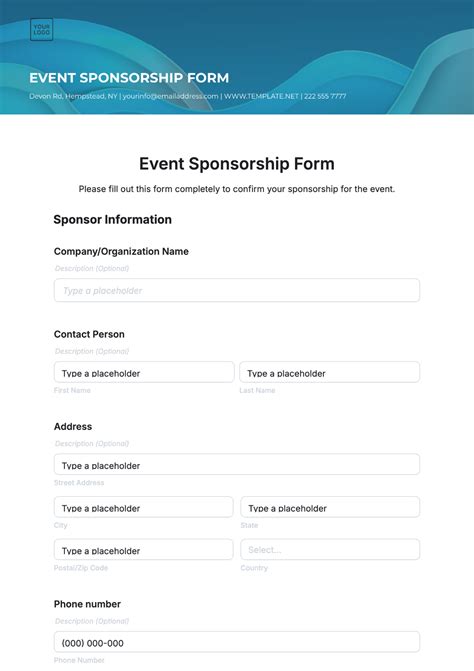Click the Contact Person field label
Image resolution: width=474 pixels, height=671 pixels.
pos(89,334)
